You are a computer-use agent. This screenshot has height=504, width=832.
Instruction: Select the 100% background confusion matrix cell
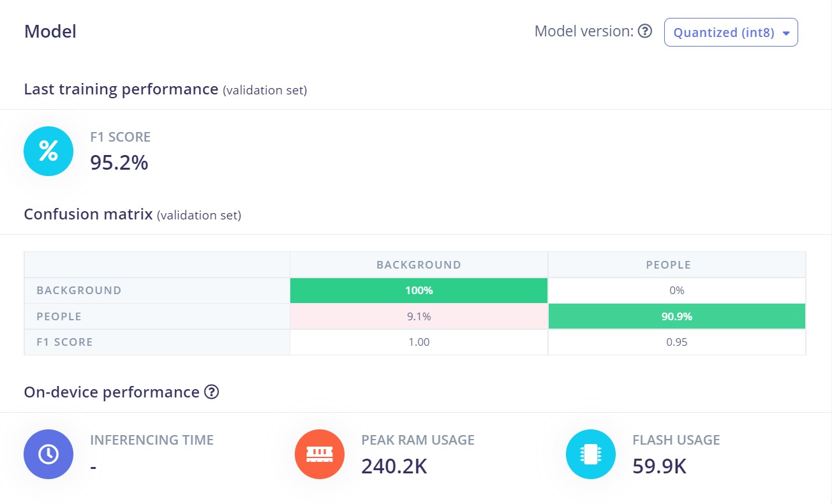point(419,290)
